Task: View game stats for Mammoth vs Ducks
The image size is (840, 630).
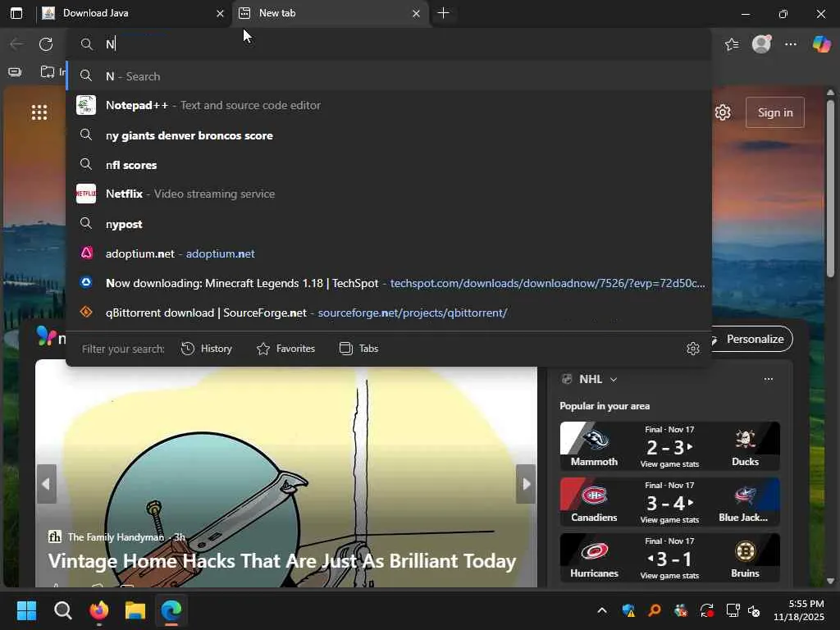Action: (x=669, y=464)
